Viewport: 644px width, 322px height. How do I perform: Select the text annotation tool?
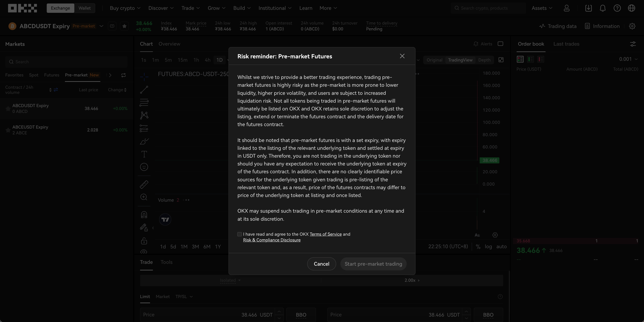click(x=144, y=154)
